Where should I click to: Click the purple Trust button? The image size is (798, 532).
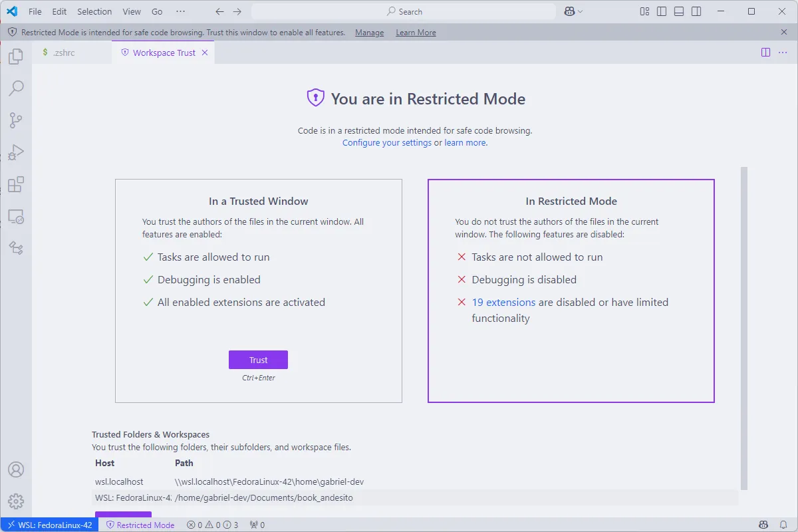[x=258, y=360]
